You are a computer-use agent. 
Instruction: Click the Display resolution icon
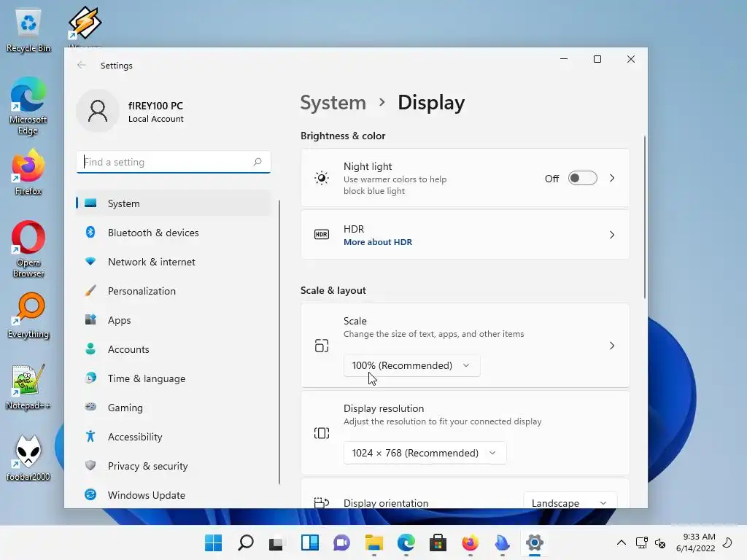tap(322, 433)
